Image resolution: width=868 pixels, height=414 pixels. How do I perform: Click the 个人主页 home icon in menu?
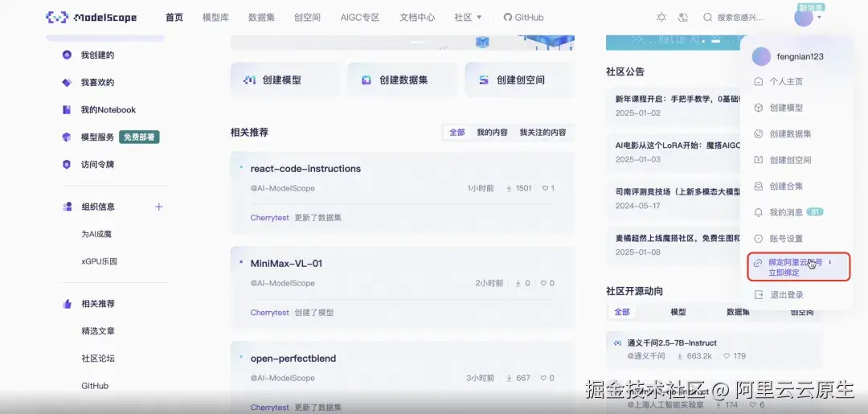(759, 81)
